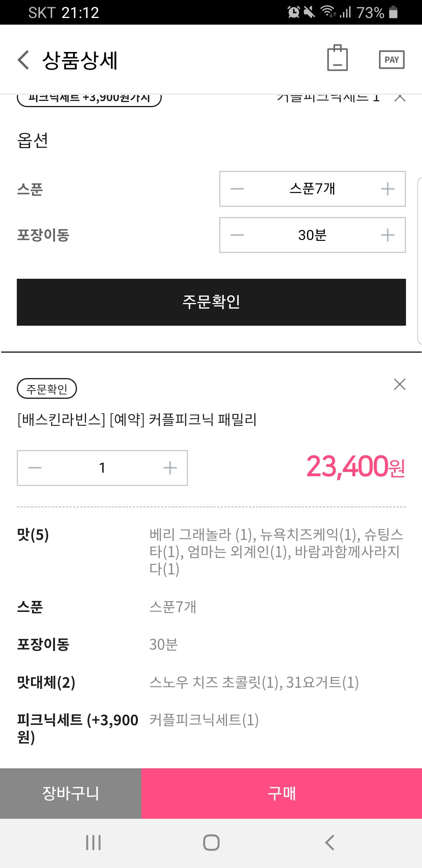
Task: Decrease spoon count with minus button
Action: [237, 189]
